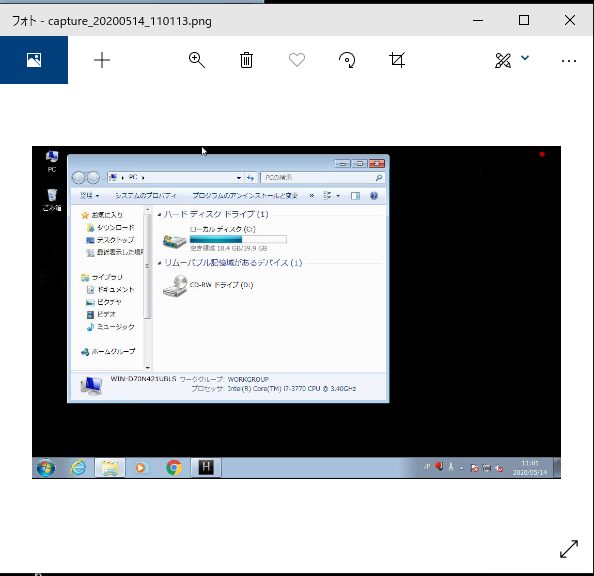Delete the photo with the trash icon
Screen dimensions: 594x576
click(246, 60)
